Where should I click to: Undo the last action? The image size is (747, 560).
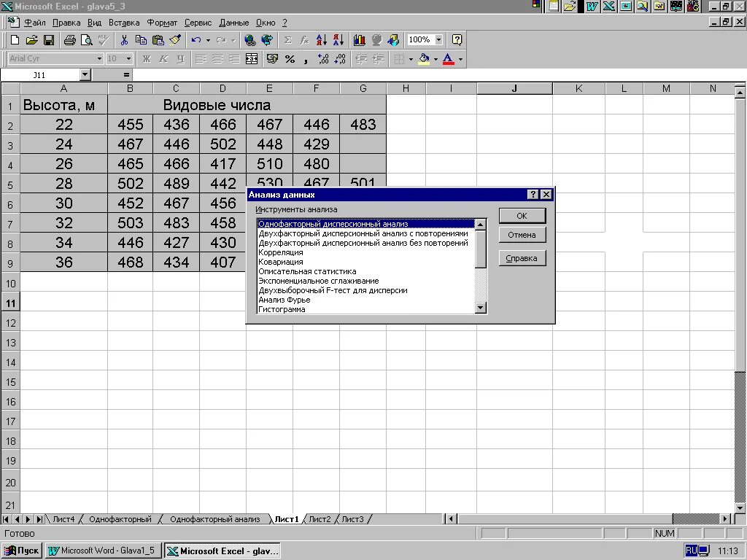(196, 40)
